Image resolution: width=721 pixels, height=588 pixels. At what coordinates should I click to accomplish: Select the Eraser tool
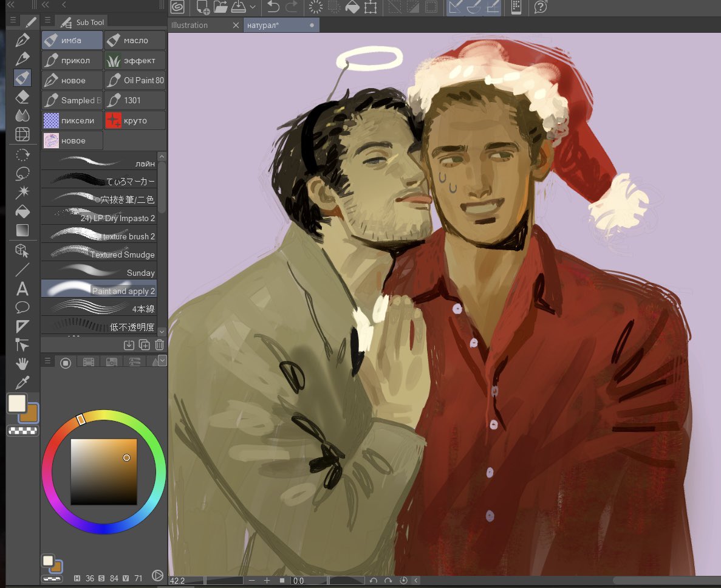coord(22,97)
